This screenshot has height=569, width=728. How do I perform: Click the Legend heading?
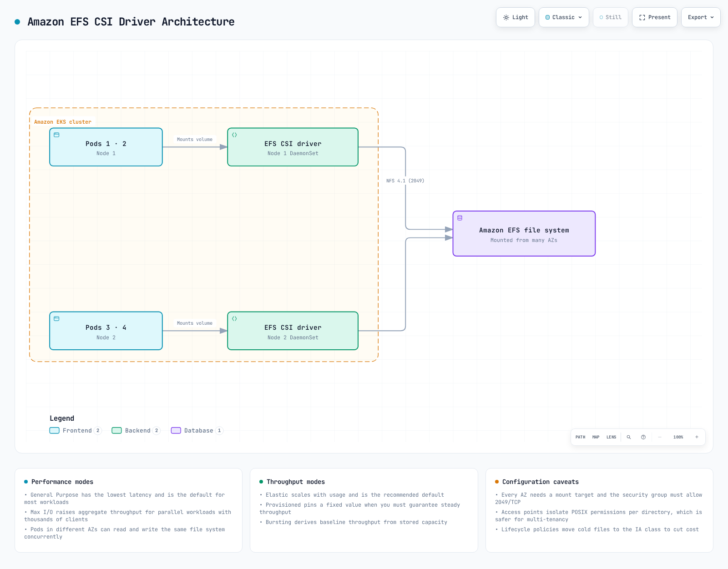tap(62, 418)
